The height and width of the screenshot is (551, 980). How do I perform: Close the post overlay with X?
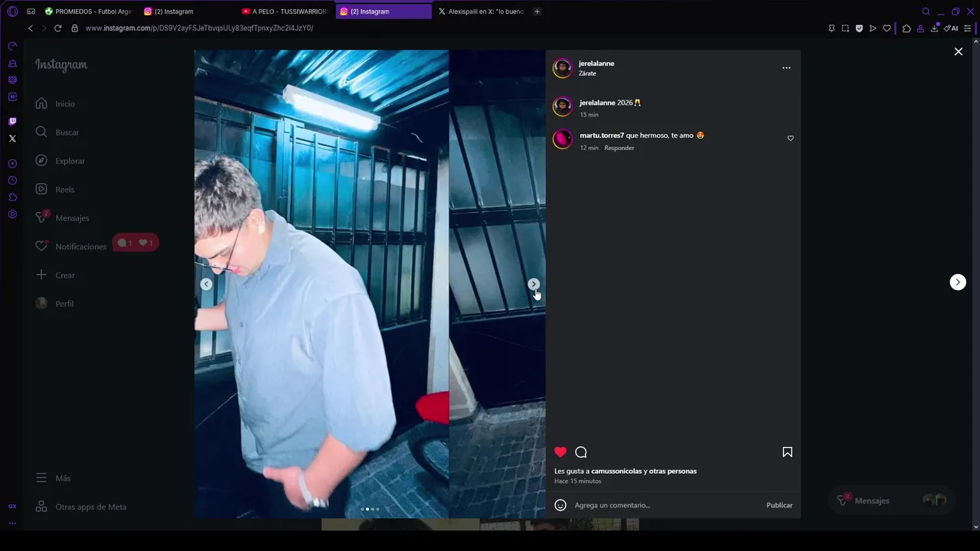959,51
